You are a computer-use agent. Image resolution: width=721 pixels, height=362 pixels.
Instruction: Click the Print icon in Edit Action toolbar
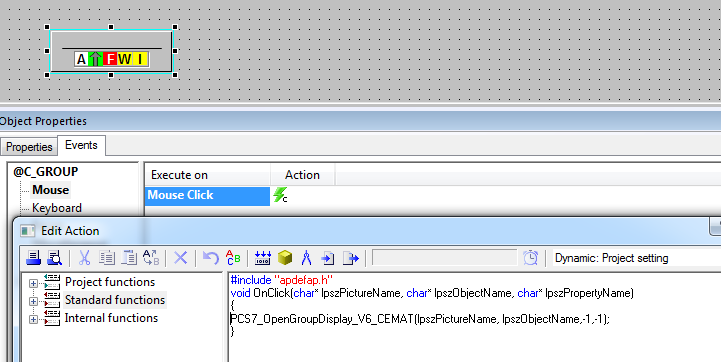pos(33,258)
